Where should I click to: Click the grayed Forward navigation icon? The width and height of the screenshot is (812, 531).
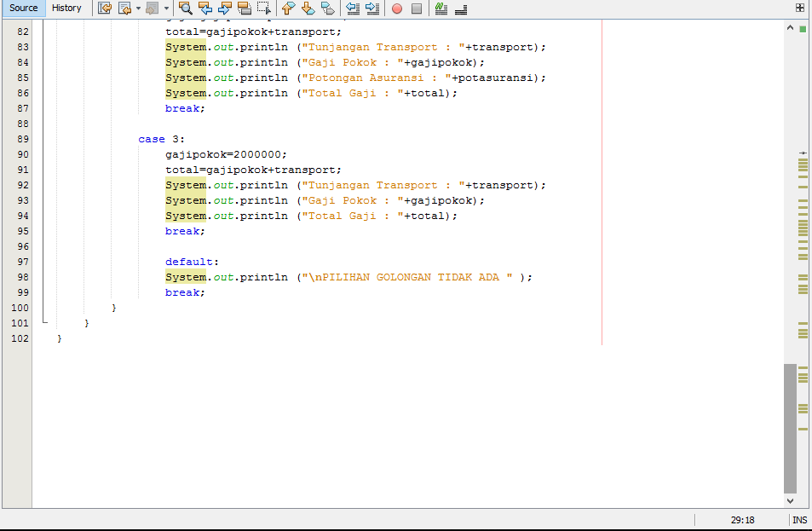click(x=153, y=9)
